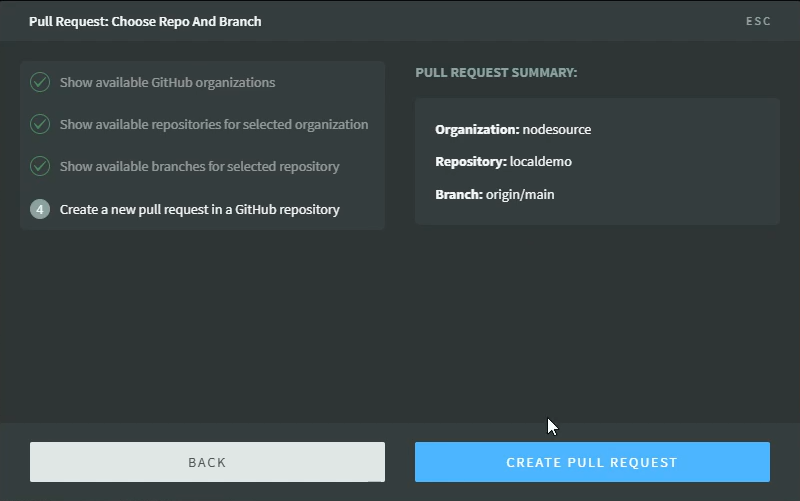Click the "Branch:" label in summary

pyautogui.click(x=459, y=194)
